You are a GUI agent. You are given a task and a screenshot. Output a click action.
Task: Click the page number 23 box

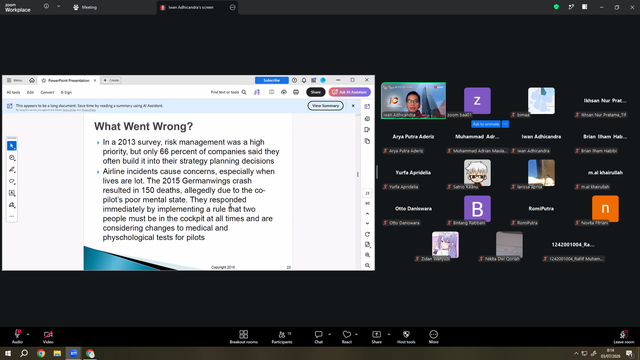click(367, 193)
